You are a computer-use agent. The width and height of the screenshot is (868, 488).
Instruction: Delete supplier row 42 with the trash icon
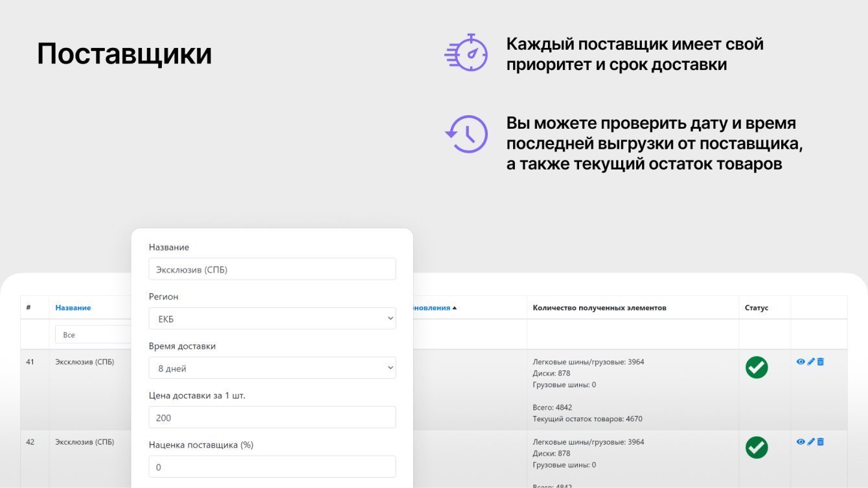click(820, 441)
